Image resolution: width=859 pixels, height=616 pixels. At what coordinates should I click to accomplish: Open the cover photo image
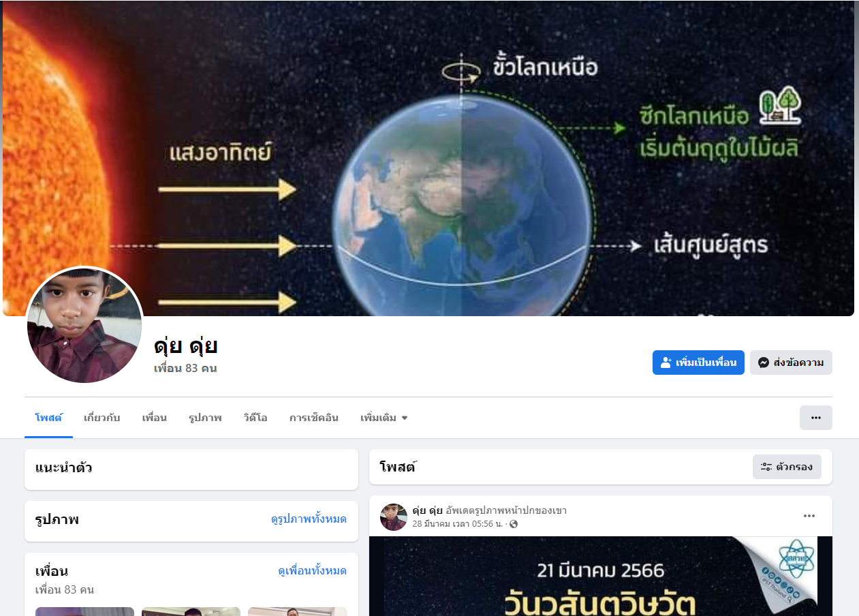tap(428, 158)
